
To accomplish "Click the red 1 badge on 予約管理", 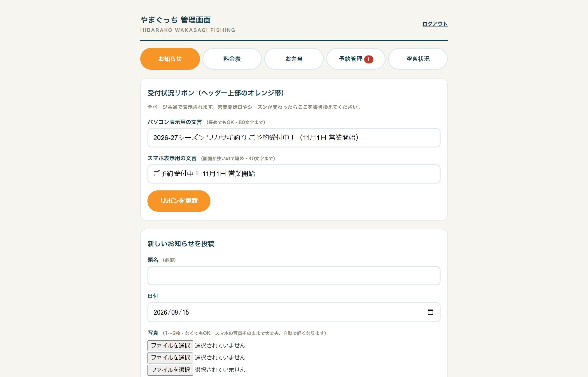I will (x=368, y=59).
